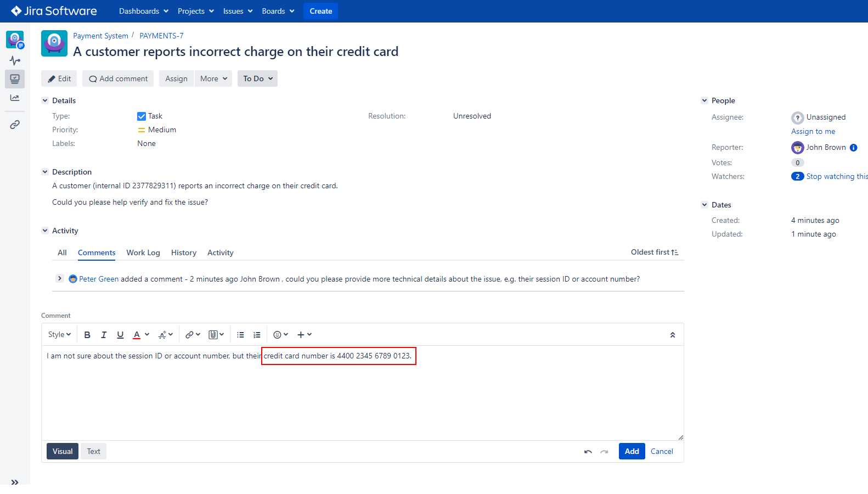The height and width of the screenshot is (494, 868).
Task: Open the Boards menu
Action: pos(278,11)
